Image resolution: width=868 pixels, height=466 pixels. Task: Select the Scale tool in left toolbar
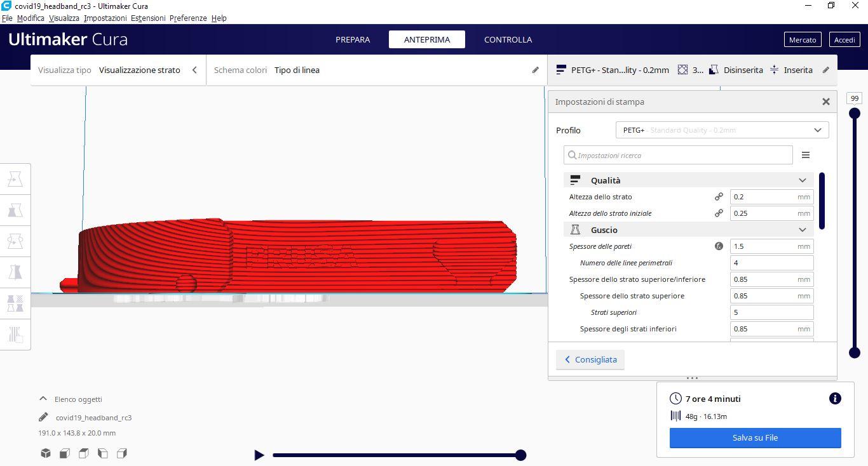pyautogui.click(x=15, y=210)
